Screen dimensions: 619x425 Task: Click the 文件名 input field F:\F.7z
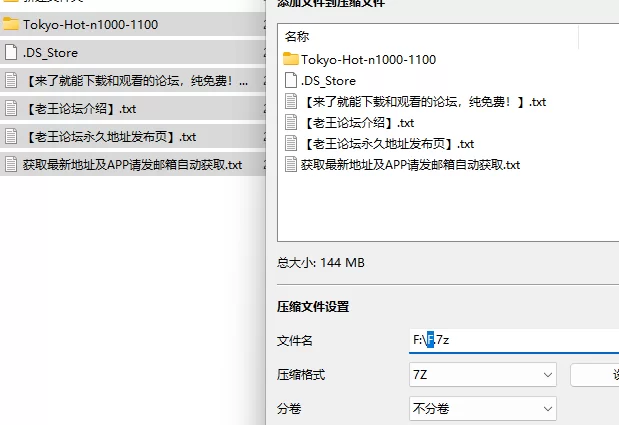[514, 340]
